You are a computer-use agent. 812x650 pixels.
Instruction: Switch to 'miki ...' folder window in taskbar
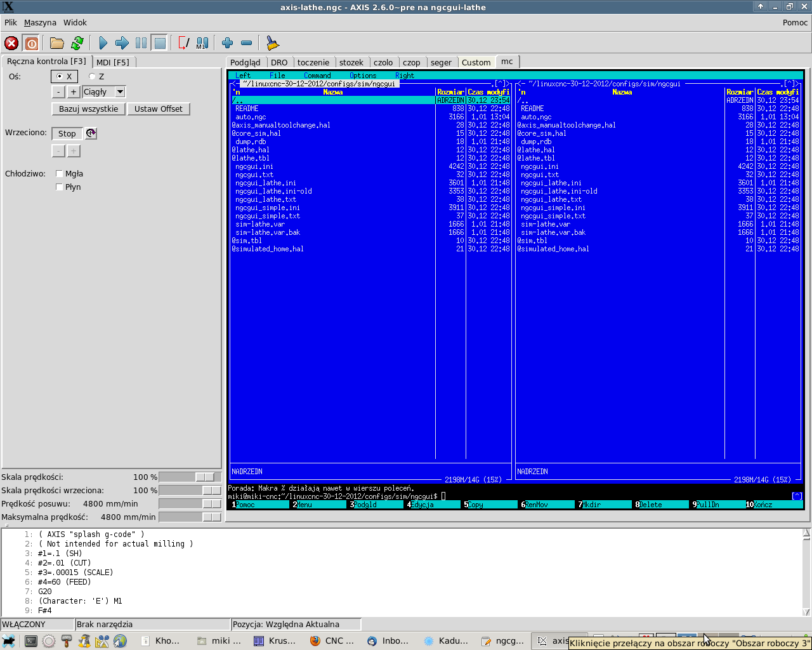click(x=219, y=641)
